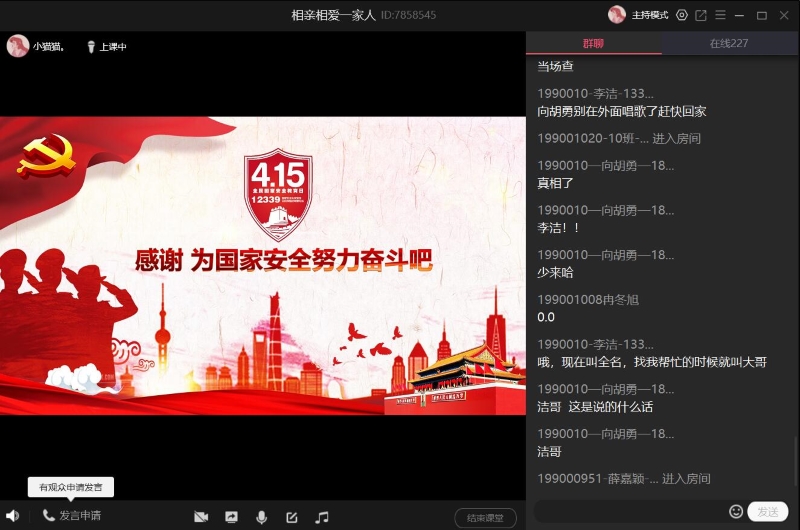Click the 发送 send button
The height and width of the screenshot is (530, 800).
click(768, 511)
